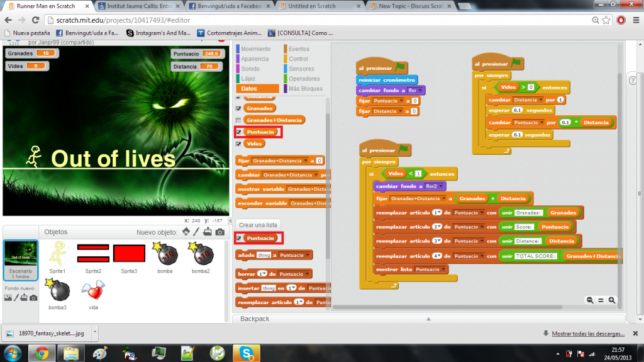
Task: Click new sprite from camera icon
Action: click(219, 232)
